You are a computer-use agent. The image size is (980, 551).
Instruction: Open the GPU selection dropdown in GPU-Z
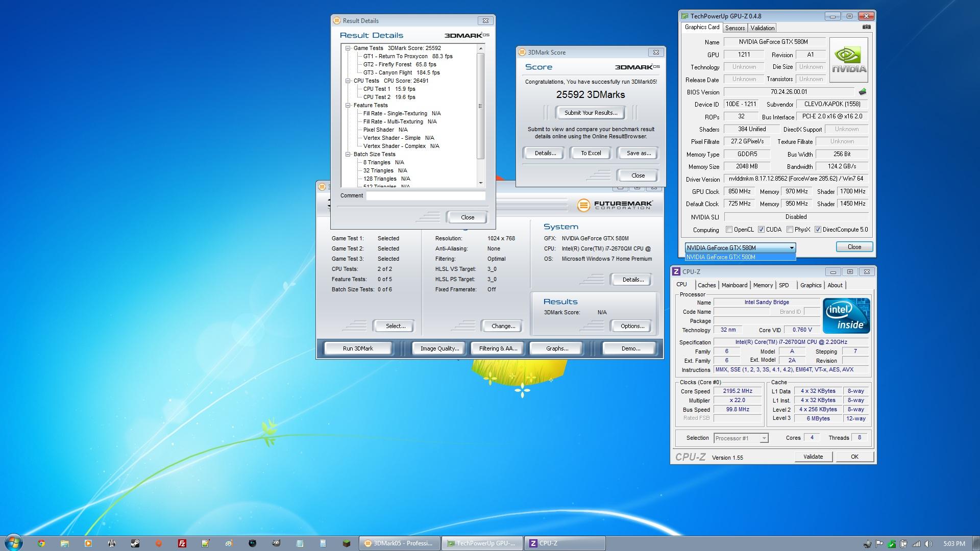point(740,247)
